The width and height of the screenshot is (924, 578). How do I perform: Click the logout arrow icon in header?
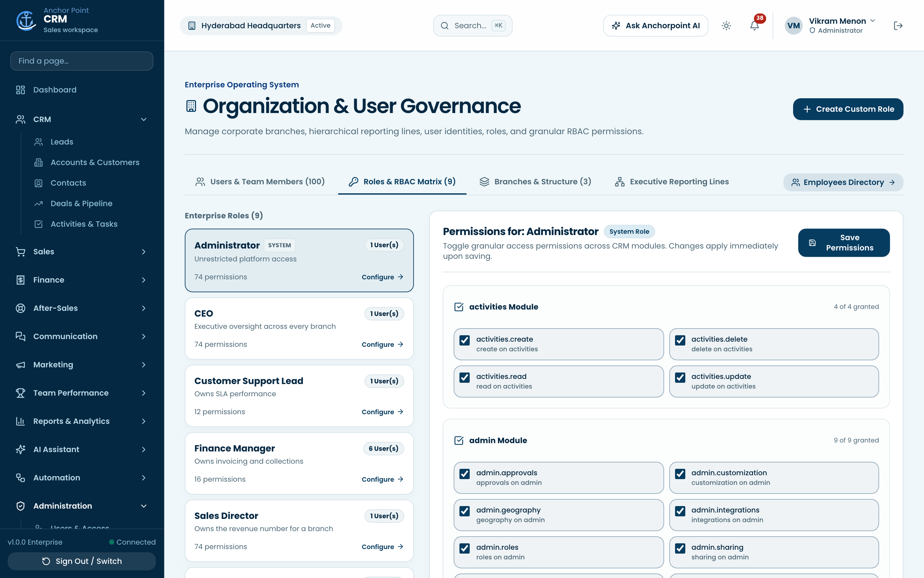tap(898, 26)
